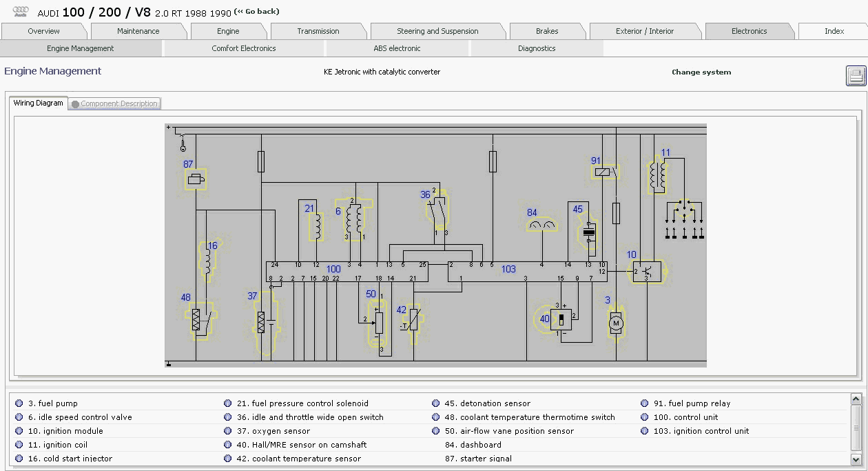This screenshot has width=868, height=471.
Task: Click component list scroll up arrow
Action: [856, 399]
